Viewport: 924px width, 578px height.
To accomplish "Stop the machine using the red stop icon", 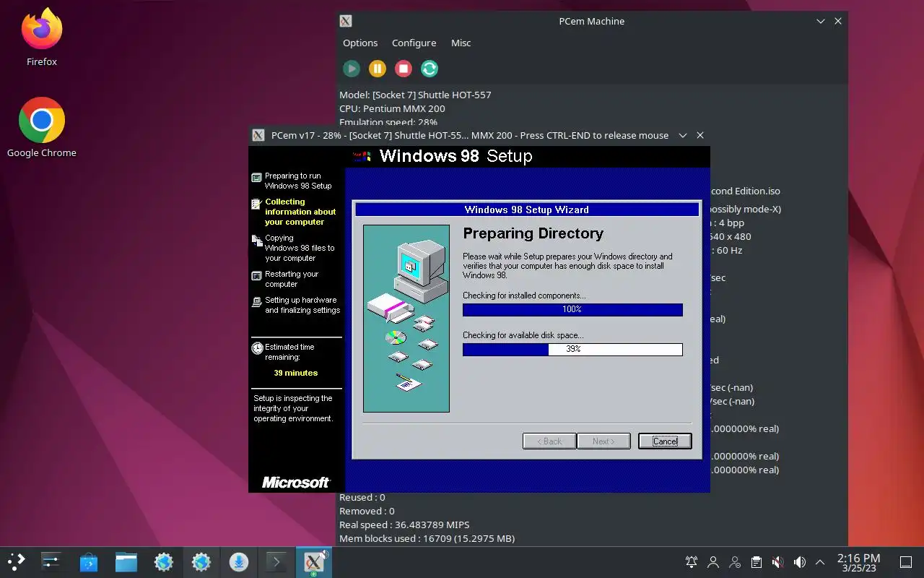I will [x=404, y=69].
